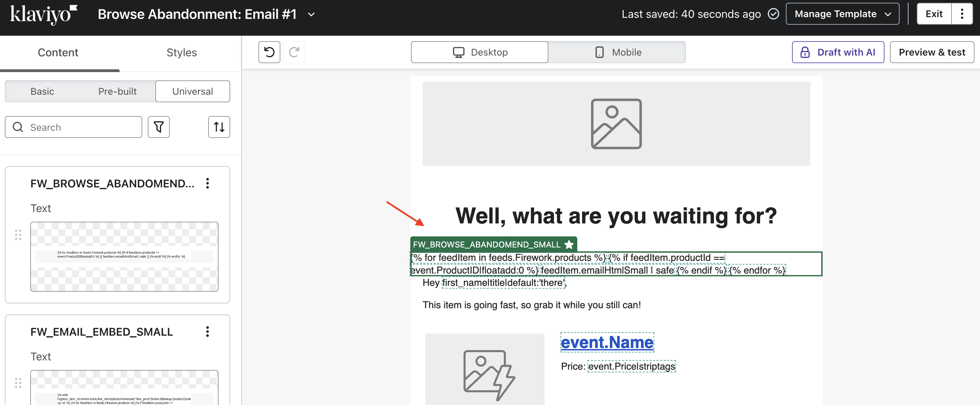This screenshot has width=980, height=405.
Task: Redo the last change
Action: (x=294, y=52)
